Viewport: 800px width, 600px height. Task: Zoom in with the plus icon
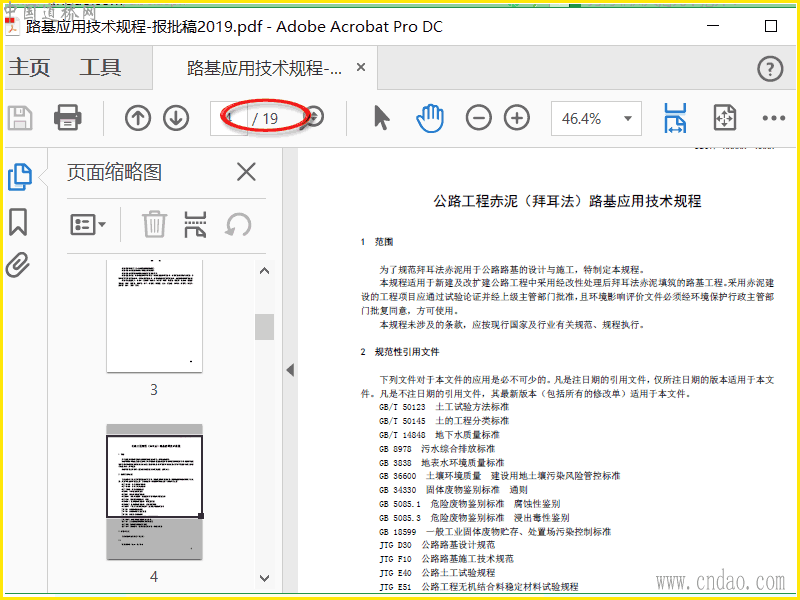pyautogui.click(x=517, y=118)
